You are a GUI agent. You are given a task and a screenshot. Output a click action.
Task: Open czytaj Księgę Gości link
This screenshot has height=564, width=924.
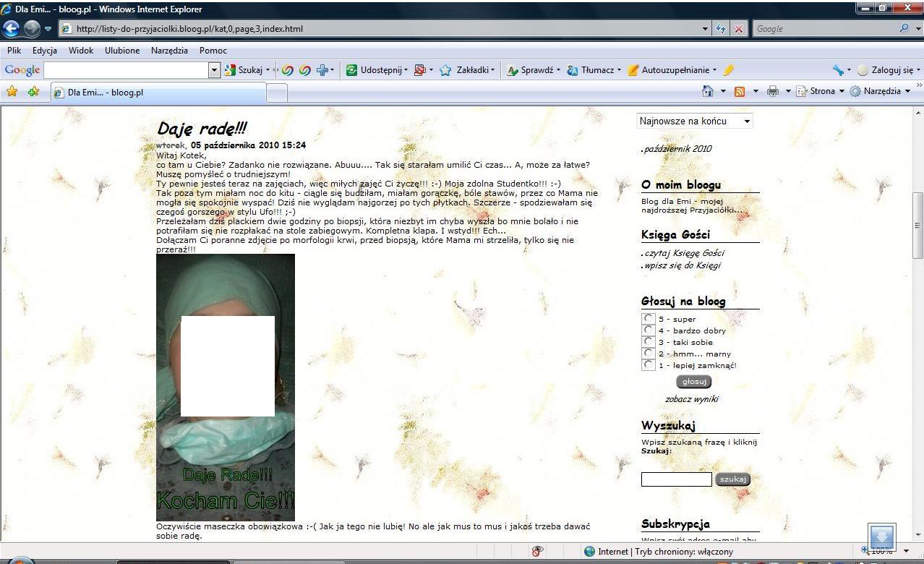684,253
